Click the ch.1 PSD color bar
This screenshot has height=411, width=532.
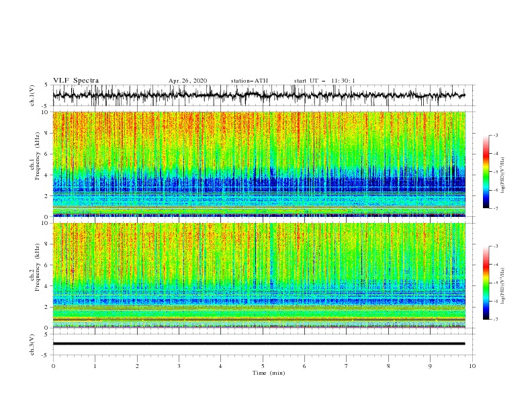coord(486,171)
